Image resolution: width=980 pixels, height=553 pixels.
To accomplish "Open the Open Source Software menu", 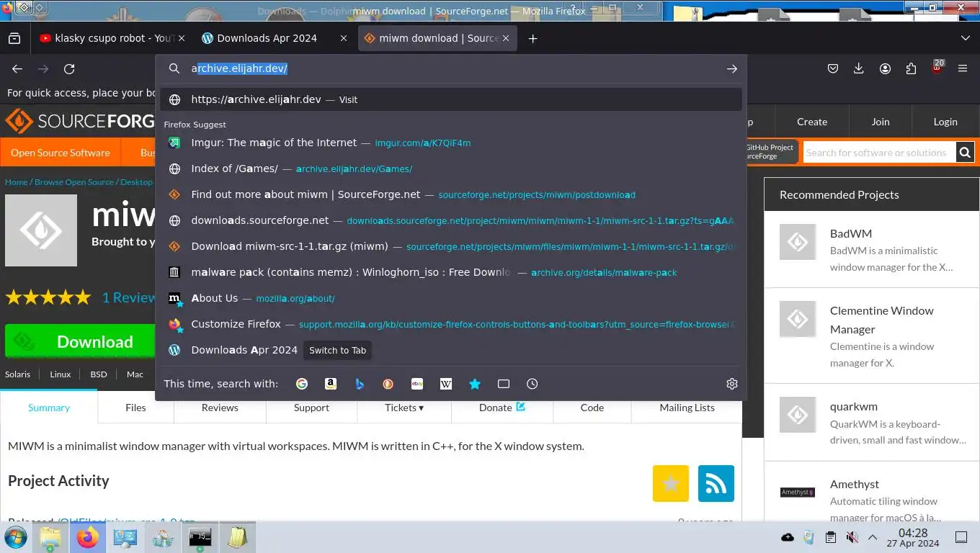I will click(x=61, y=153).
